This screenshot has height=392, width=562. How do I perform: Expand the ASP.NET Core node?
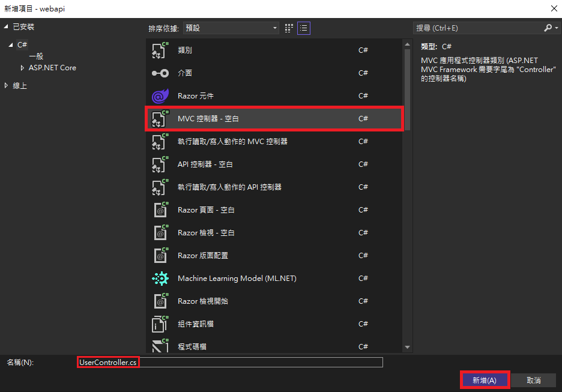[x=22, y=68]
